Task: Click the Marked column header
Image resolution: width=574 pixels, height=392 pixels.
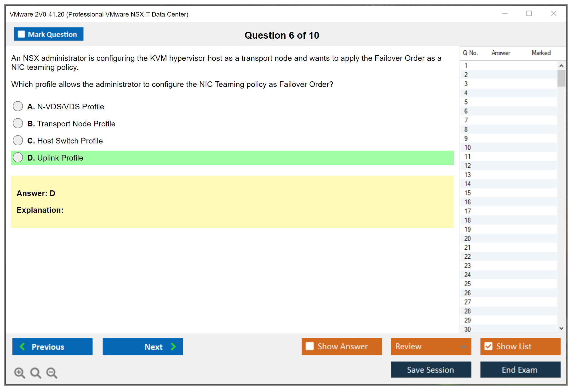Action: 541,53
